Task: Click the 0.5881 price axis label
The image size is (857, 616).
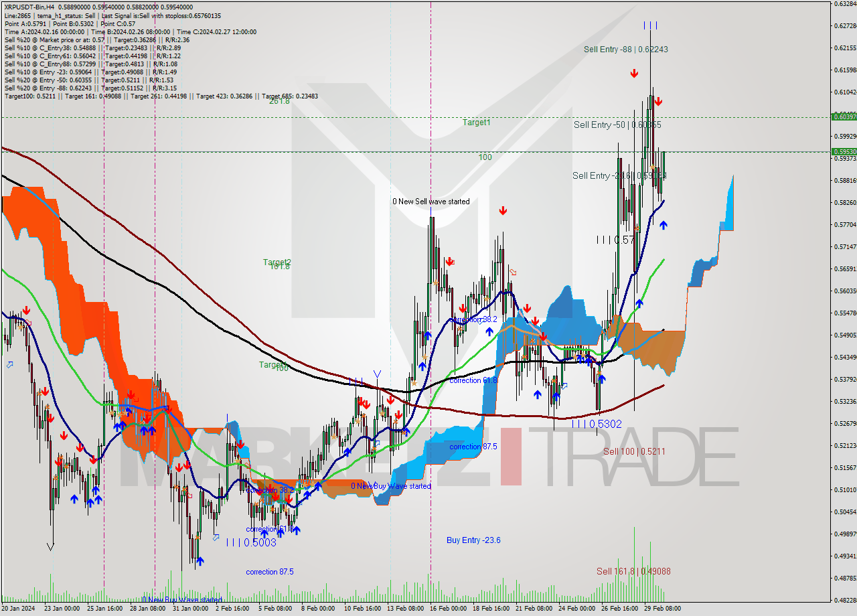Action: tap(845, 181)
